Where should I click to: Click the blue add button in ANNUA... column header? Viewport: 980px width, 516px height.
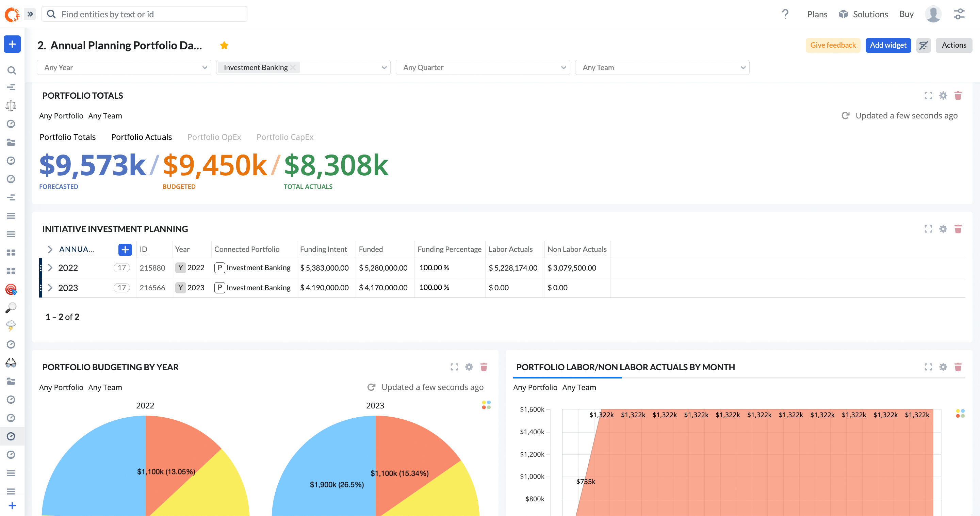[125, 249]
